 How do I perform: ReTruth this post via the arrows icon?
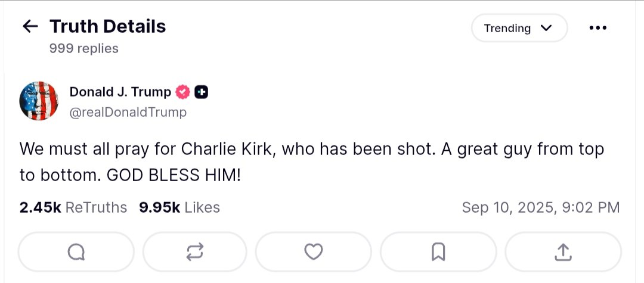(194, 253)
